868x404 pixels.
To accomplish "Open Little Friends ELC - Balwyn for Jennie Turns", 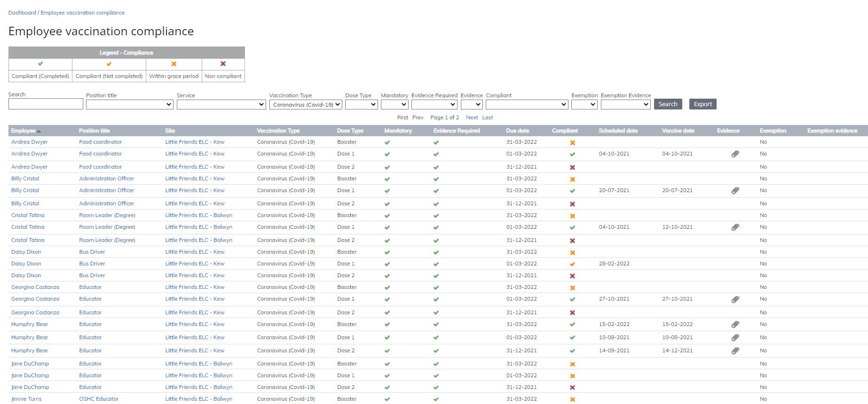I will tap(199, 399).
